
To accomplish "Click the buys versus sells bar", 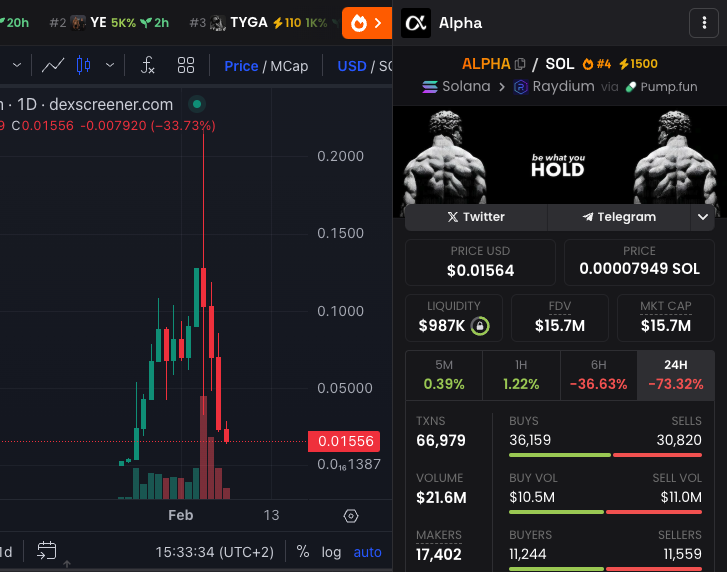I will 605,455.
